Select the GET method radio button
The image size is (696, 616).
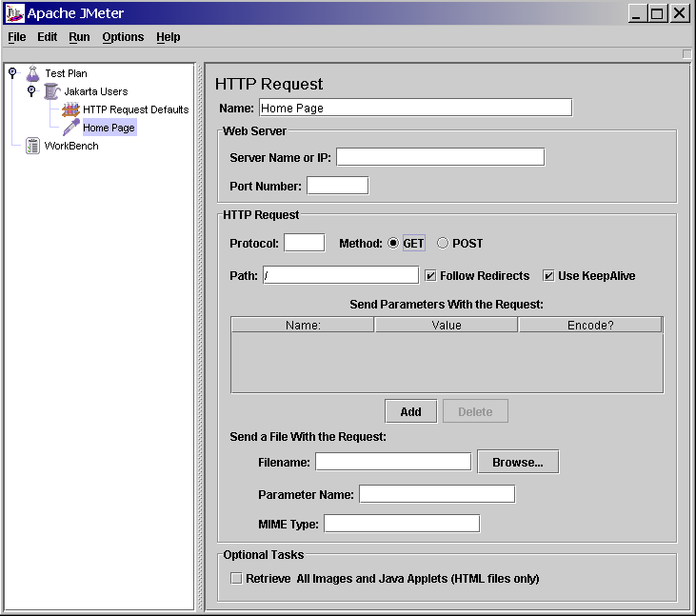point(393,243)
